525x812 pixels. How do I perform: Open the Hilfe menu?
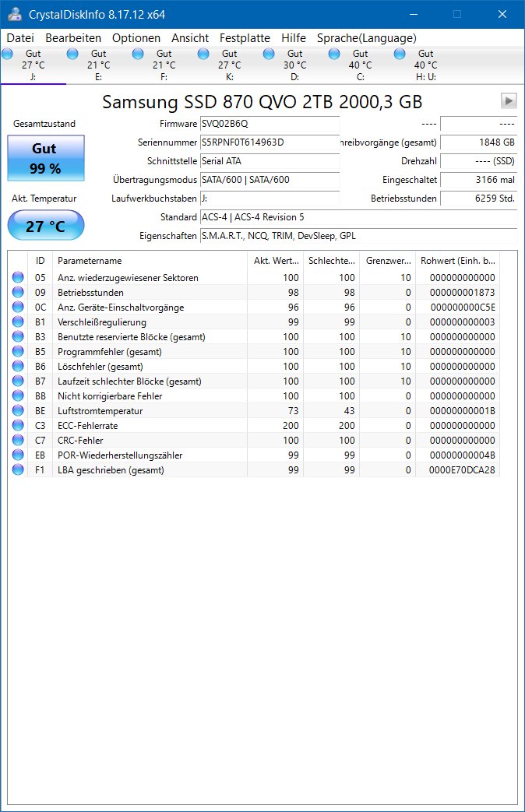(294, 38)
